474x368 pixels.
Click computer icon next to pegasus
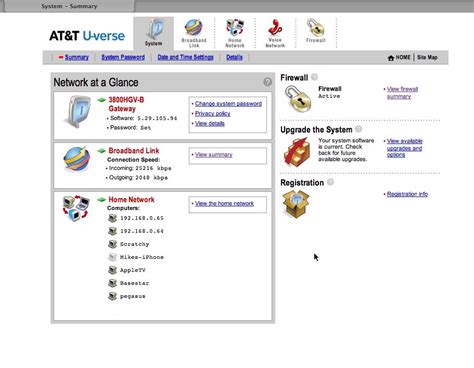pos(113,296)
